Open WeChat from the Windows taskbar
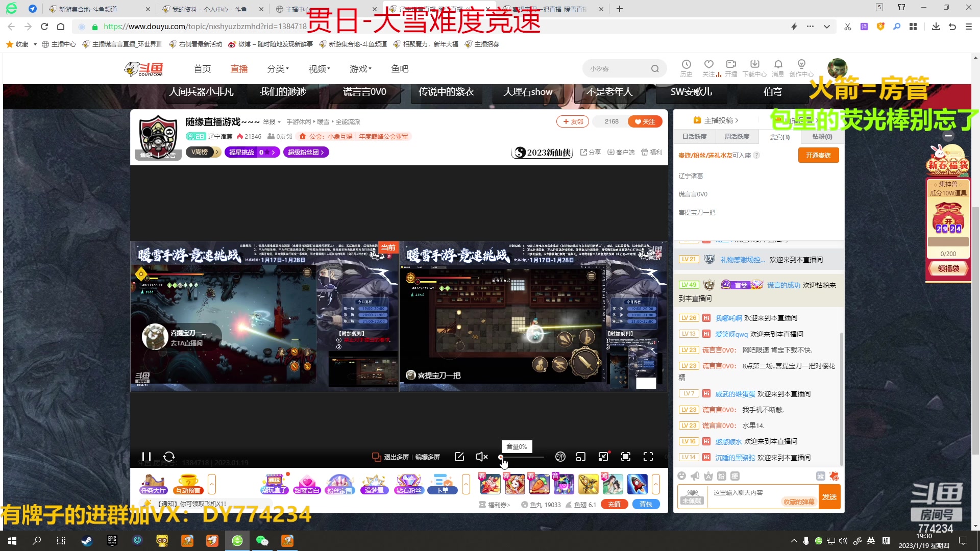The height and width of the screenshot is (551, 980). [x=262, y=541]
